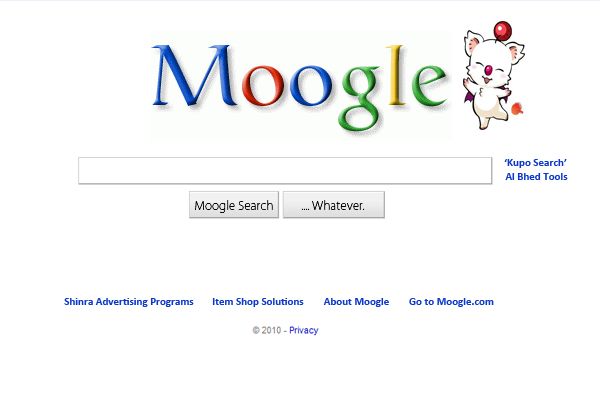Focus the main search text box

(285, 170)
